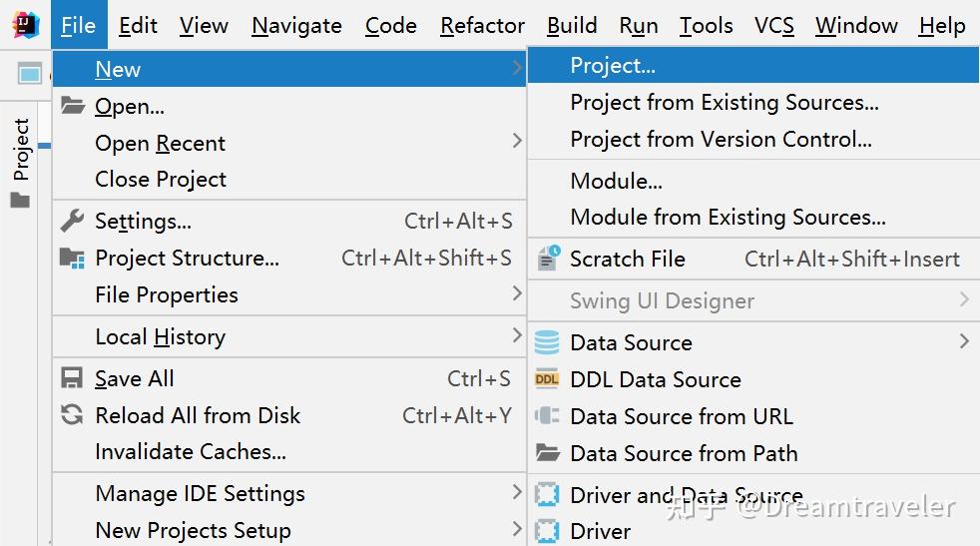Click the IntelliJ IDEA logo icon
This screenshot has height=546, width=980.
click(x=26, y=25)
